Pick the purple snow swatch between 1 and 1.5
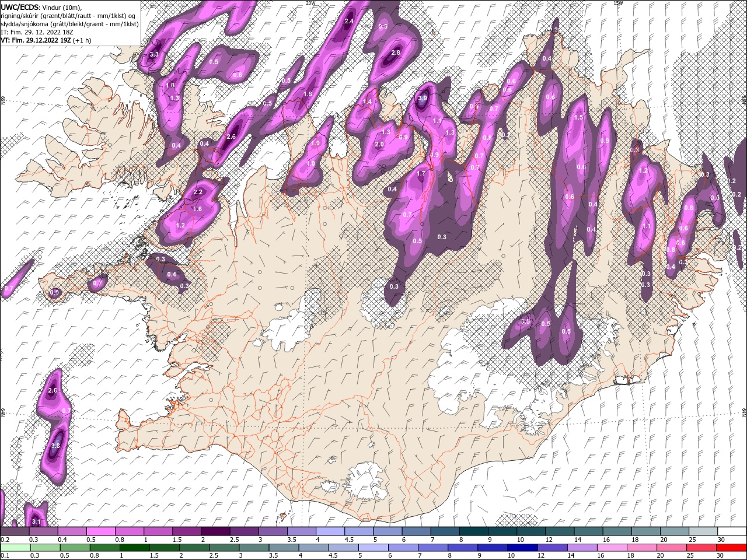Viewport: 747px width, 560px height. [158, 531]
